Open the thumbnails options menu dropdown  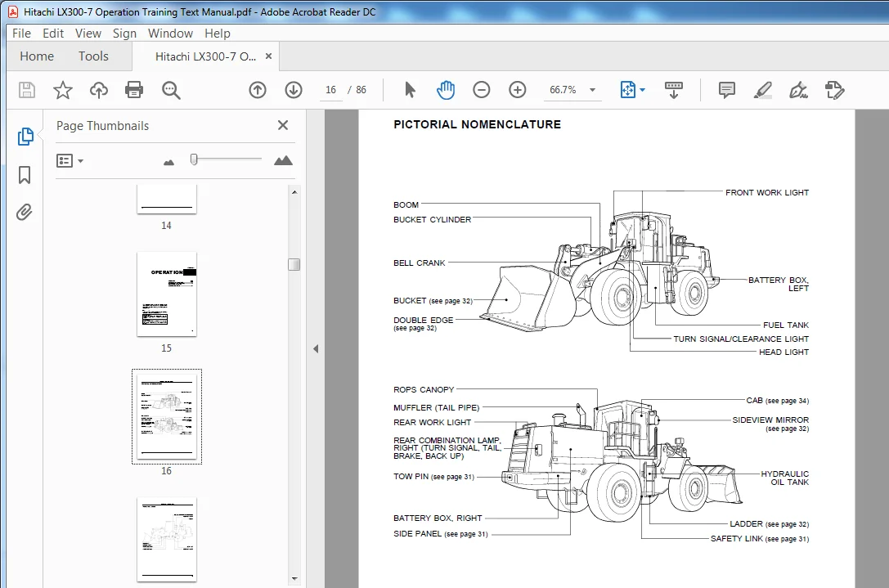click(70, 161)
